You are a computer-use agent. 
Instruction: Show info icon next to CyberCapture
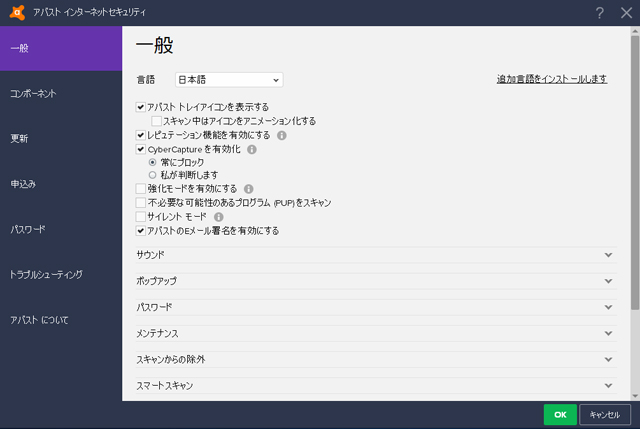pos(252,149)
